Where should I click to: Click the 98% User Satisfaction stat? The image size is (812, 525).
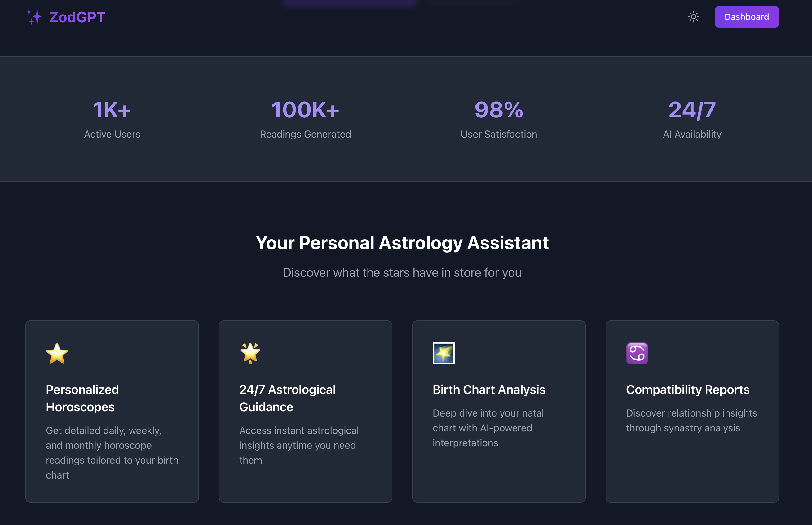pos(499,119)
